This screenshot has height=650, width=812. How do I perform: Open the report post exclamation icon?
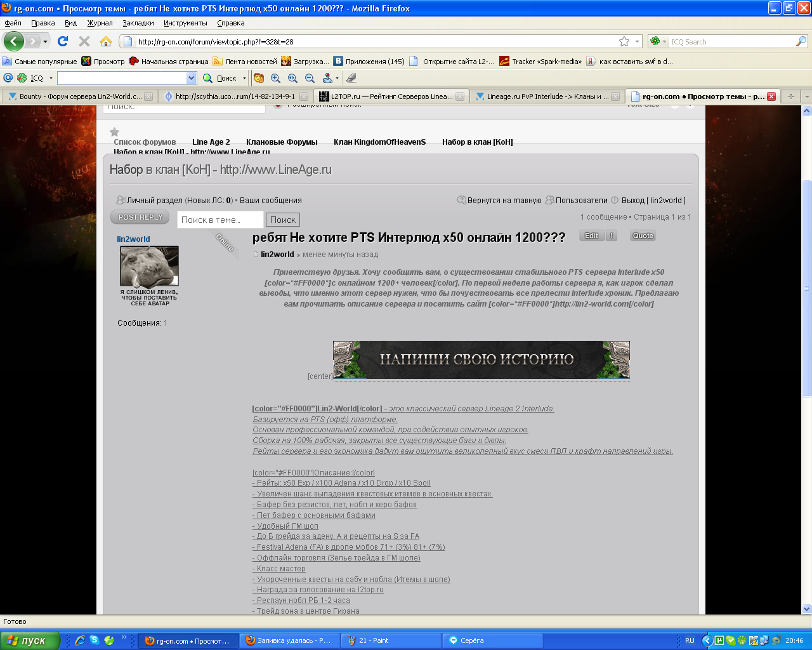(x=612, y=235)
